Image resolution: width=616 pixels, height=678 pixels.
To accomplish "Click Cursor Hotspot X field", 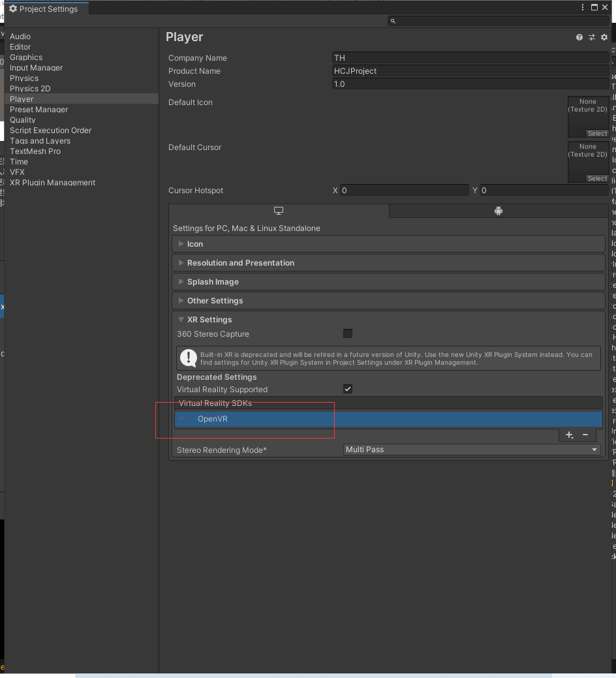I will point(404,191).
